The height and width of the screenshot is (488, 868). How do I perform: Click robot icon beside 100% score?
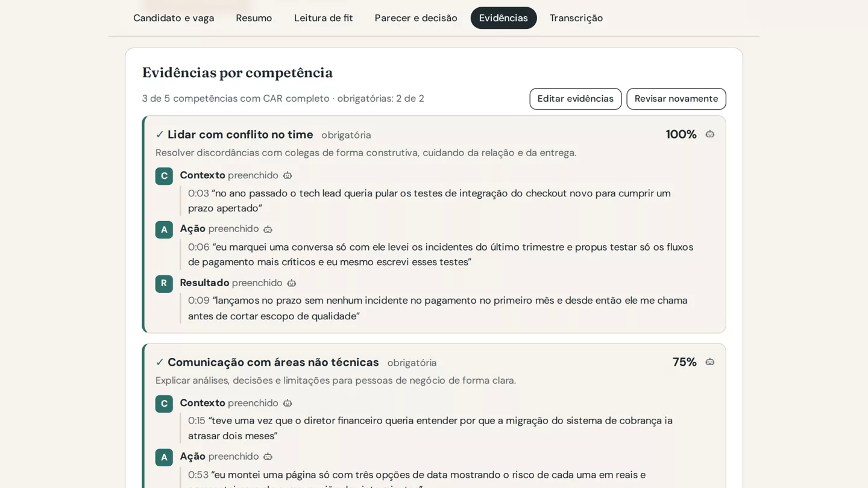(710, 134)
